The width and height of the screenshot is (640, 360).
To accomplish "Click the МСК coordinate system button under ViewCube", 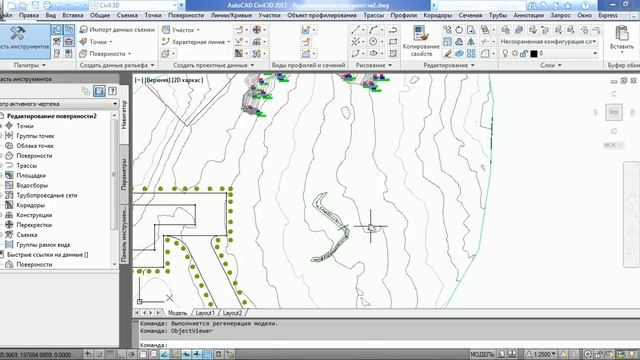I will 613,145.
